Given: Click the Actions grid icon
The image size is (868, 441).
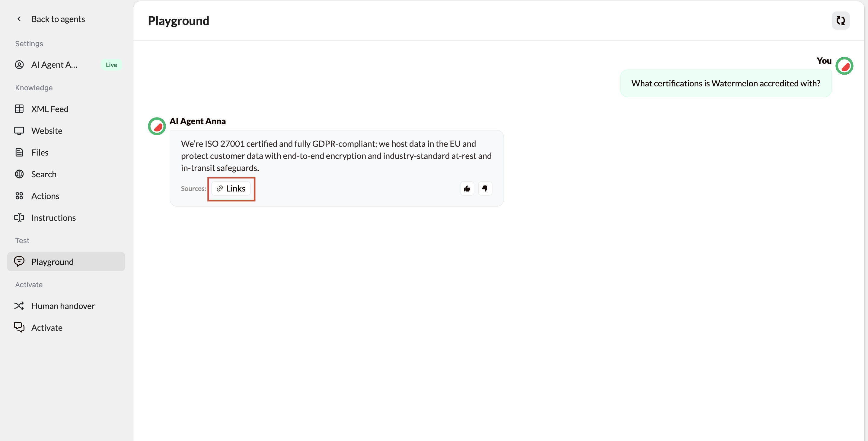Looking at the screenshot, I should click(19, 196).
